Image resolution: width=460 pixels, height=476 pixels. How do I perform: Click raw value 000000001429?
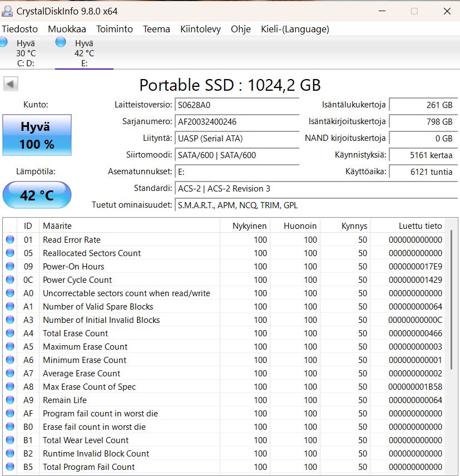[x=416, y=280]
